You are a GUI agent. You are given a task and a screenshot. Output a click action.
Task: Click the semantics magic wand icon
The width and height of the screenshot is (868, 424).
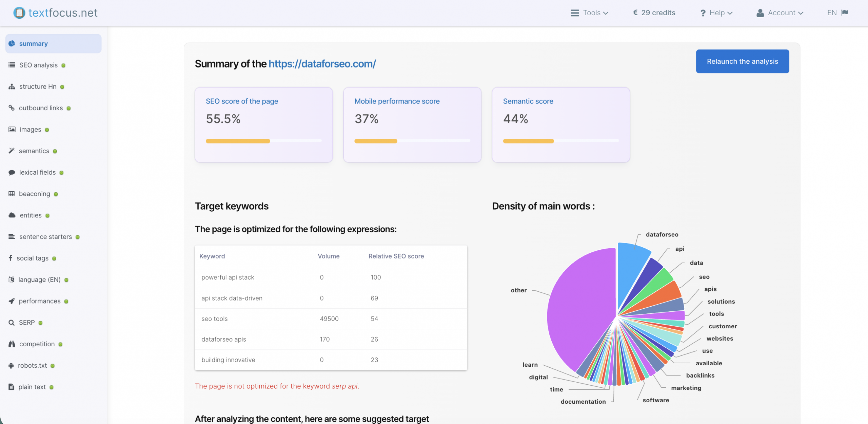point(12,151)
